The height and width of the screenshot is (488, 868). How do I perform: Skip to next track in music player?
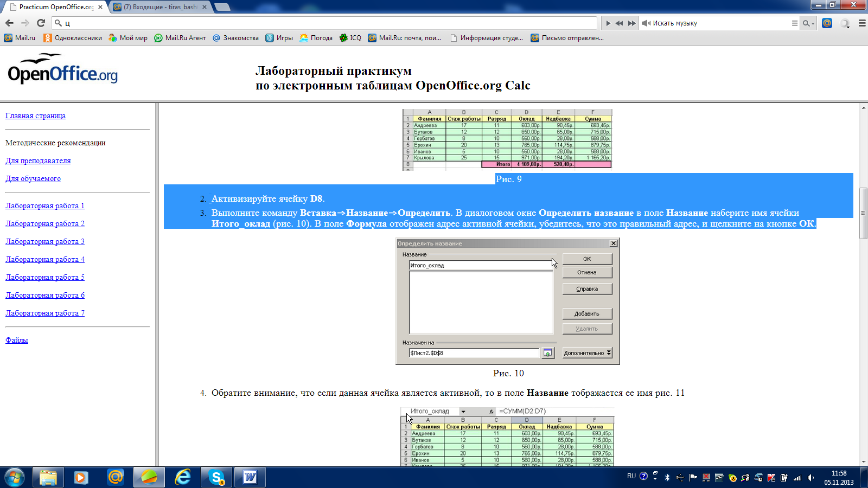632,23
